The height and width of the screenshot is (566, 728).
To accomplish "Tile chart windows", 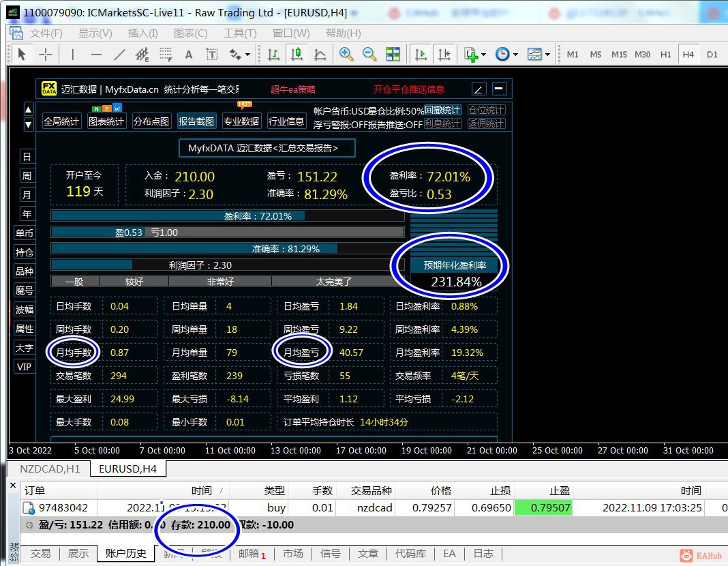I will pos(393,55).
